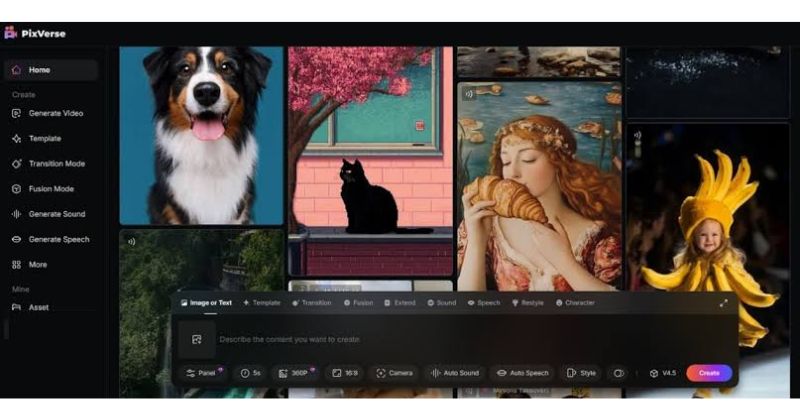Open the woman with croissant thumbnail
The height and width of the screenshot is (420, 800).
pos(539,187)
